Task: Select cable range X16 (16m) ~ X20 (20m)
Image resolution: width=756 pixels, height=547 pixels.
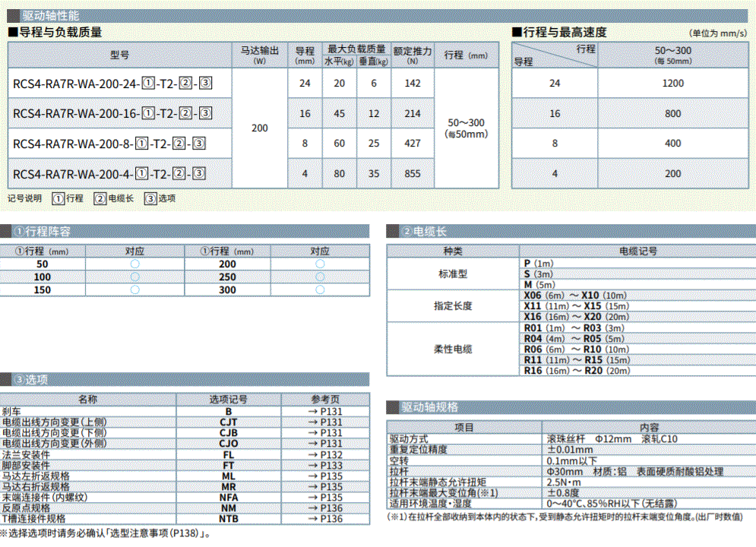Action: tap(577, 317)
